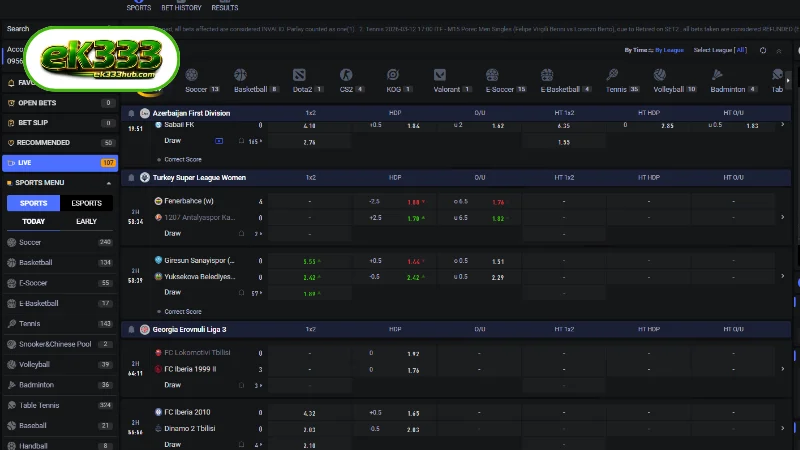Switch sorting to By Time
Viewport: 800px width, 450px height.
(636, 50)
